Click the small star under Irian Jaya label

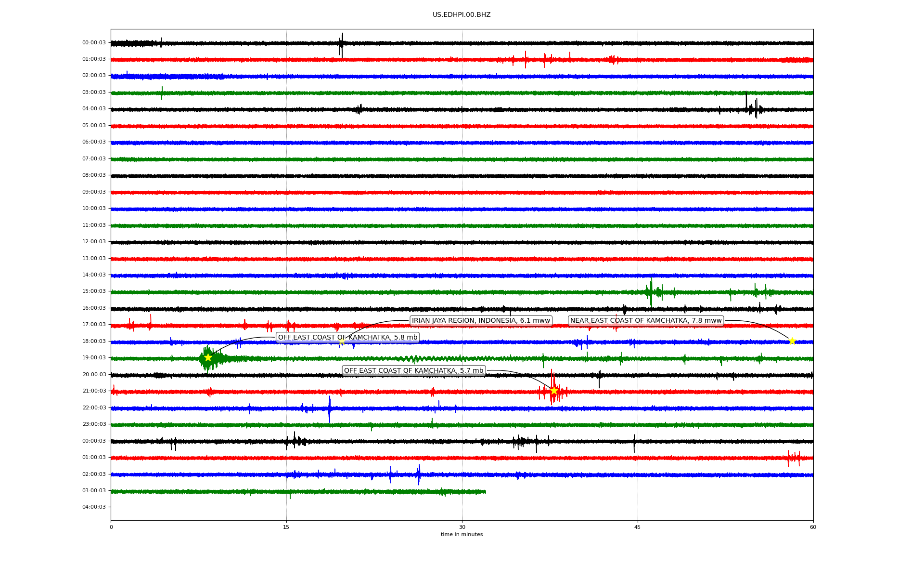tap(342, 342)
